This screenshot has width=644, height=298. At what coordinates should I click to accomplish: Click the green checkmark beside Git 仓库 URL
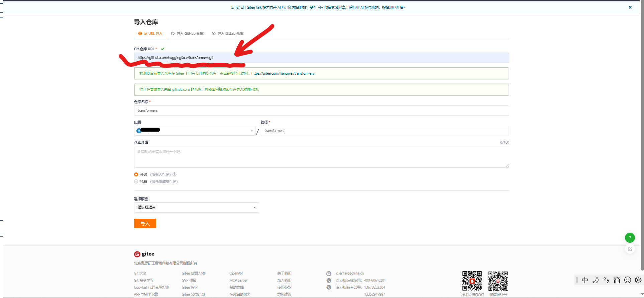tap(163, 49)
